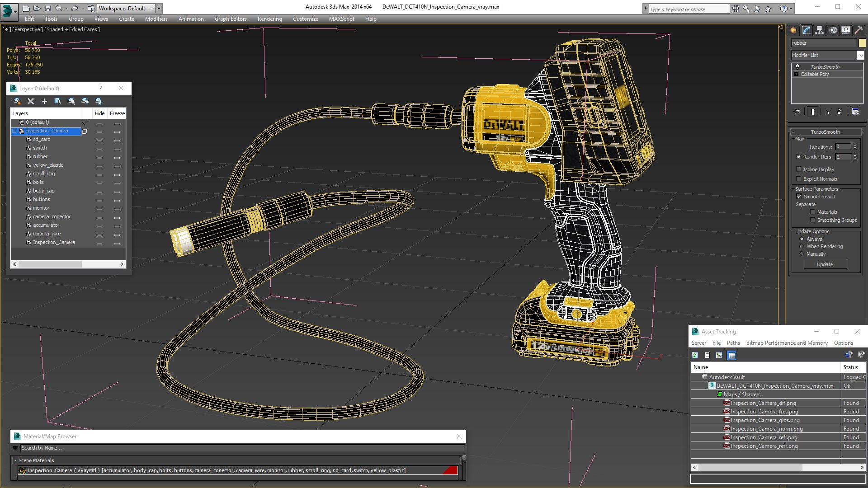
Task: Click the Open File folder icon
Action: [37, 8]
